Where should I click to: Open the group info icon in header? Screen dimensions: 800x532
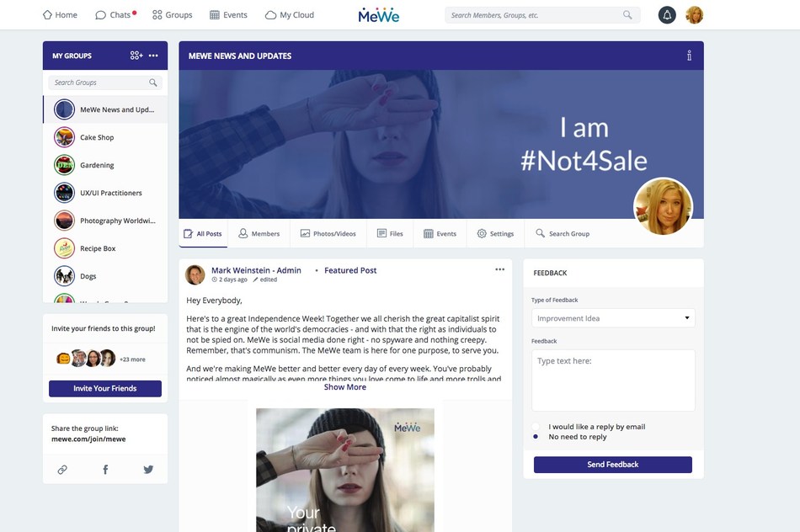[x=689, y=56]
